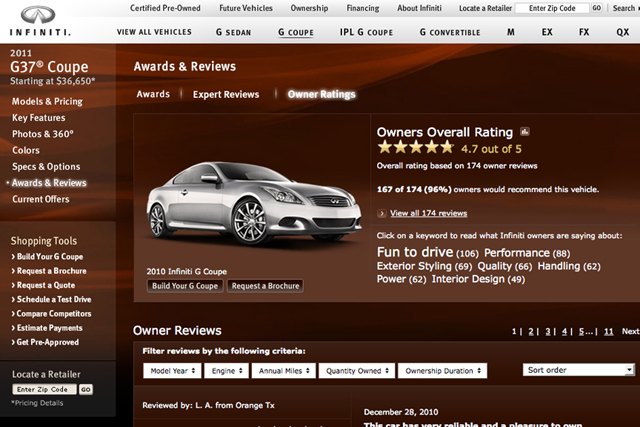Open the Engine filter dropdown
Screen dimensions: 640x427
pyautogui.click(x=227, y=371)
